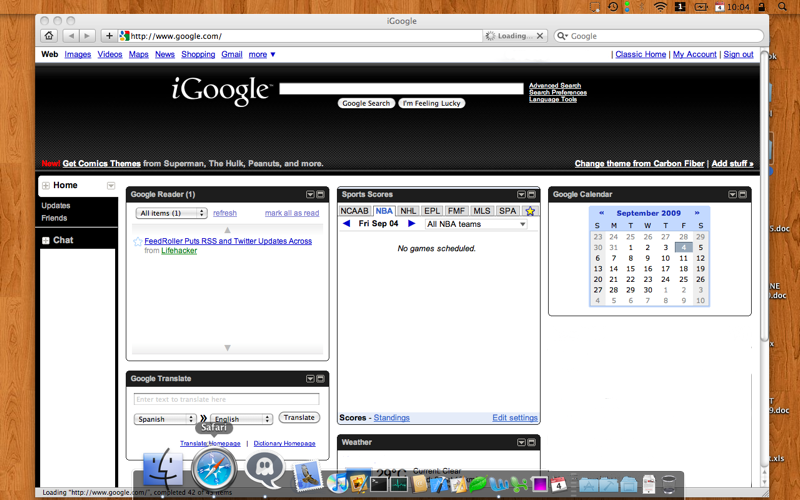Click the Safari URL address field
The image size is (800, 500).
click(x=300, y=36)
